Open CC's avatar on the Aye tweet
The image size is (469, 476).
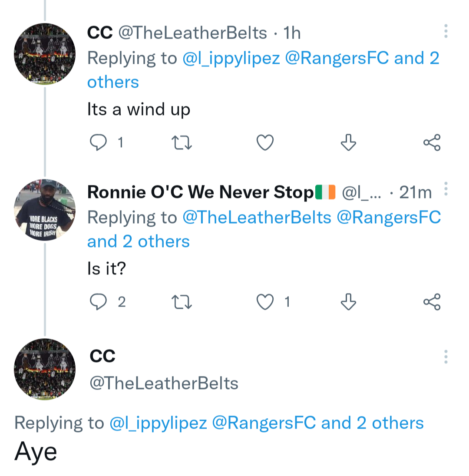(45, 369)
